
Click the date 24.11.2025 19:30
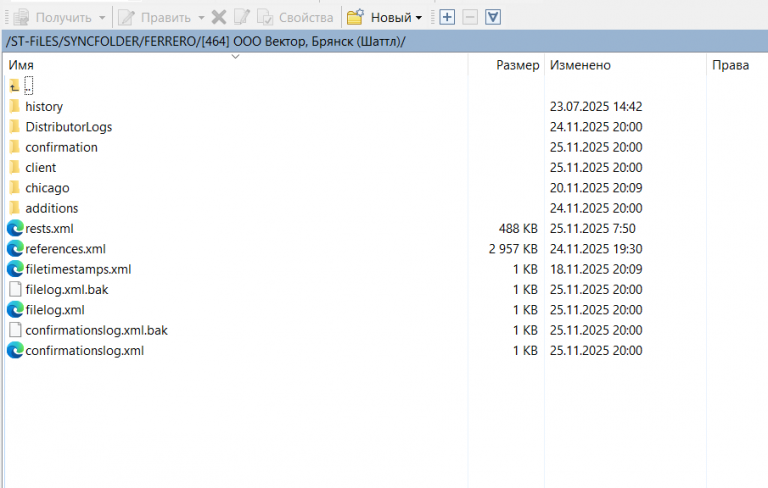point(596,249)
